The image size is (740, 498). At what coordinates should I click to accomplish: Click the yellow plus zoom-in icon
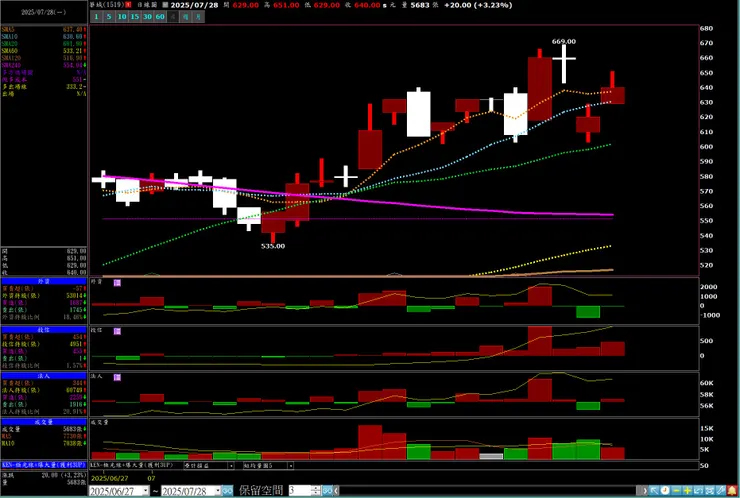click(688, 491)
